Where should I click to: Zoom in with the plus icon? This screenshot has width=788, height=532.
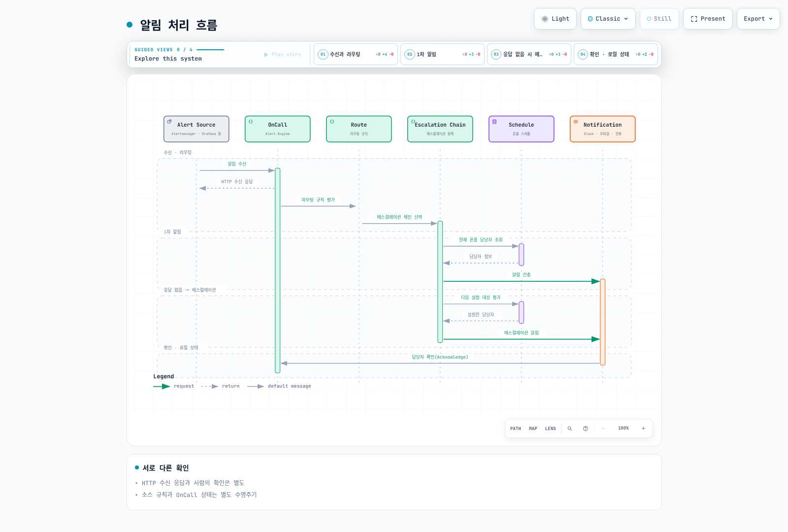[x=643, y=429]
